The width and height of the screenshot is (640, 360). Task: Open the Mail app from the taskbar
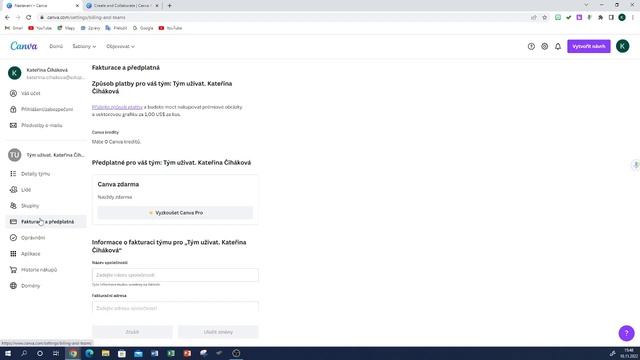pyautogui.click(x=138, y=353)
